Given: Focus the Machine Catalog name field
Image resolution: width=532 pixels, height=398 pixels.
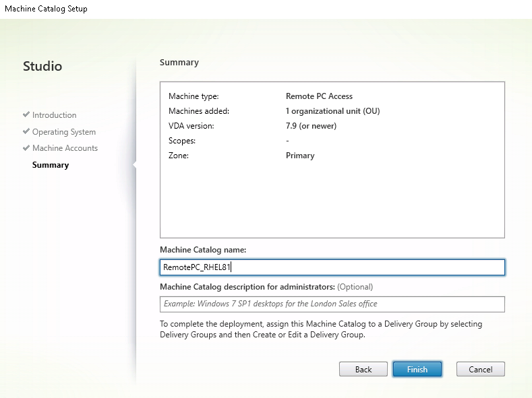Looking at the screenshot, I should pos(332,267).
